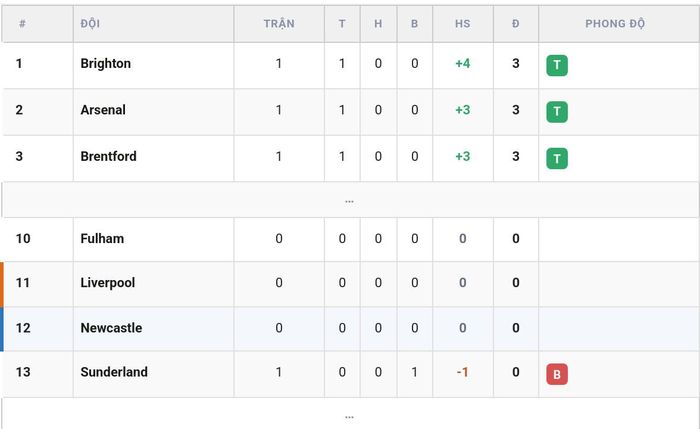The height and width of the screenshot is (429, 700).
Task: Sort by the HS column header
Action: click(x=462, y=24)
